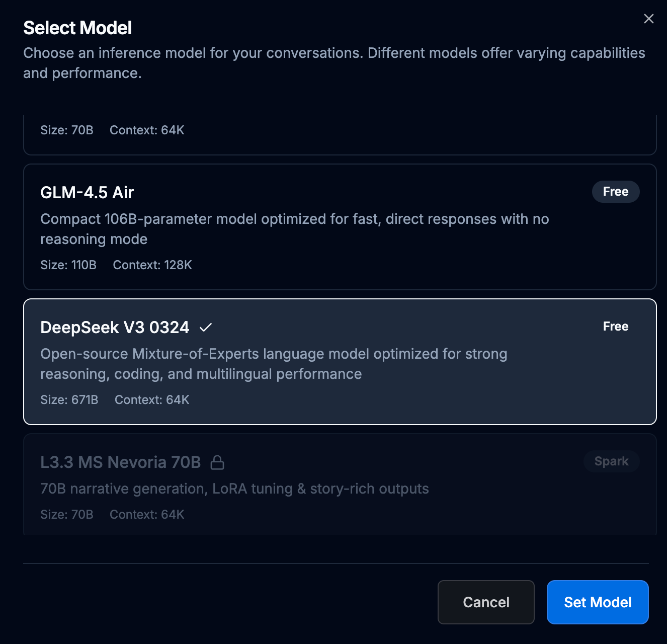This screenshot has width=667, height=644.
Task: Click Context: 64K on the DeepSeek card
Action: click(152, 400)
